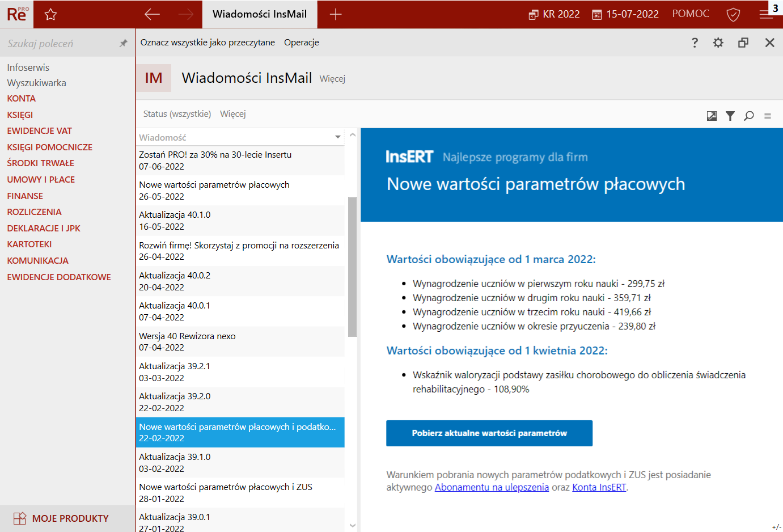Open module settings gear icon
This screenshot has height=532, width=783.
point(718,43)
